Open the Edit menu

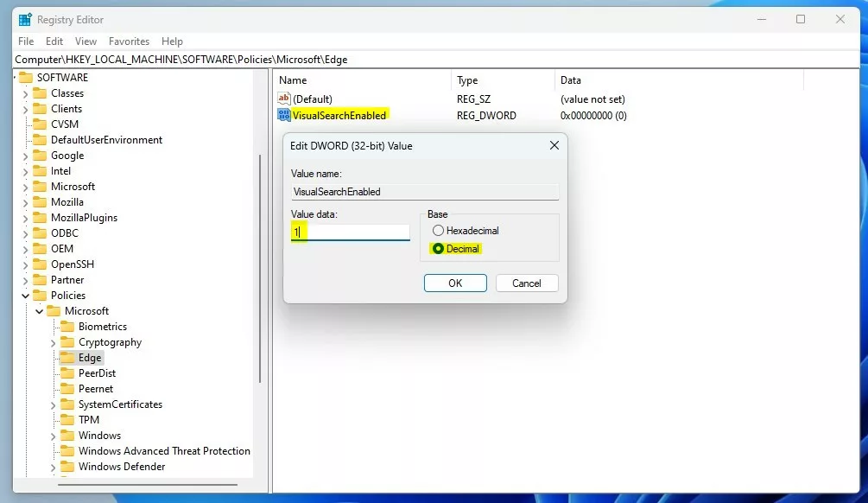click(54, 41)
